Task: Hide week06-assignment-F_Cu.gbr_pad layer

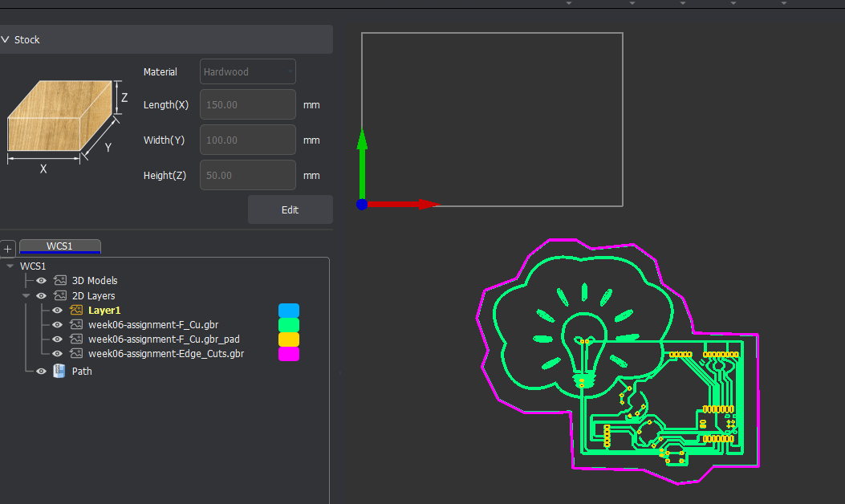Action: (57, 339)
